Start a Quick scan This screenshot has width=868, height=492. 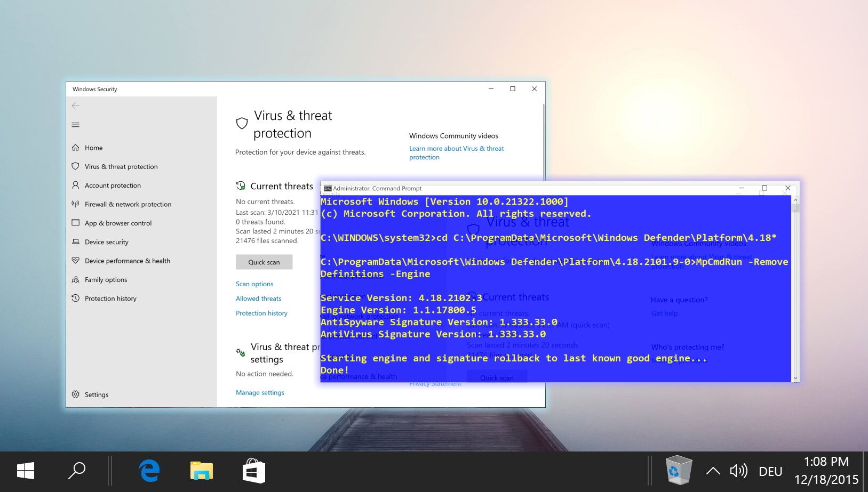coord(264,262)
